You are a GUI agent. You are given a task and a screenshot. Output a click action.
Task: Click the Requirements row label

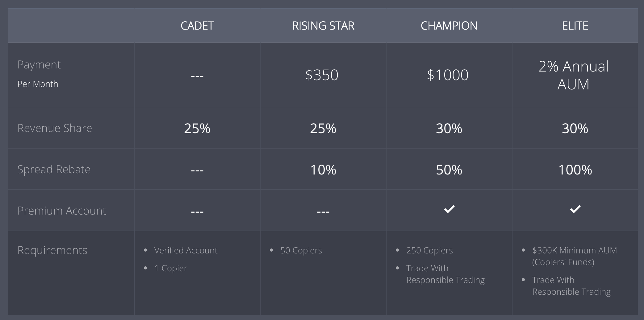click(52, 250)
